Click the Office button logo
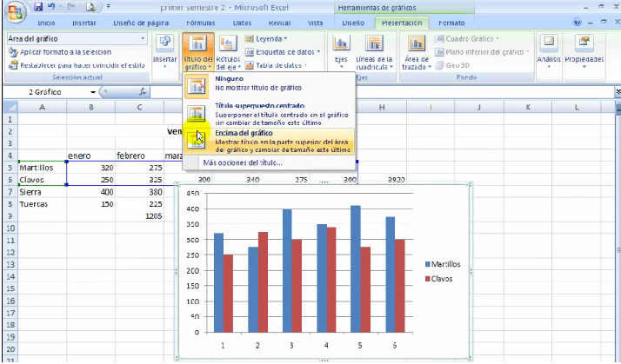The height and width of the screenshot is (364, 621). (x=15, y=12)
